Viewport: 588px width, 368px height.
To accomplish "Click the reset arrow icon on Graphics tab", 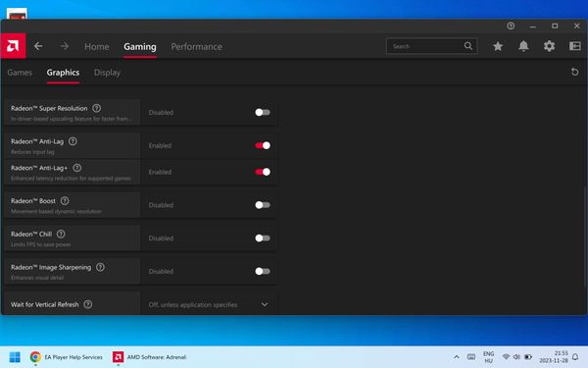I will pyautogui.click(x=574, y=72).
